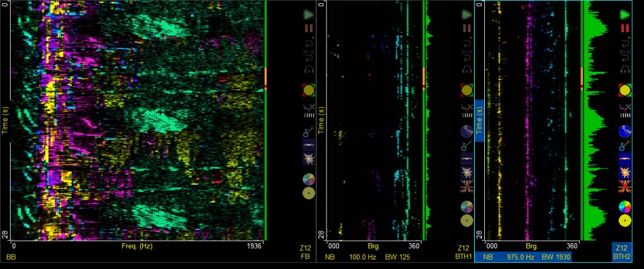The image size is (644, 269).
Task: Pause playback in the BTH2 panel
Action: point(625,28)
